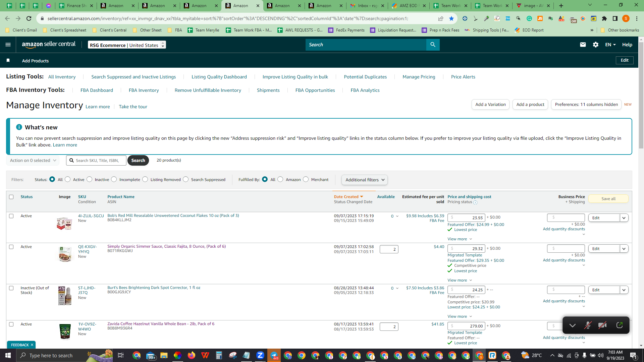Open Preferences: 11 columns hidden
The height and width of the screenshot is (362, 644).
tap(586, 105)
